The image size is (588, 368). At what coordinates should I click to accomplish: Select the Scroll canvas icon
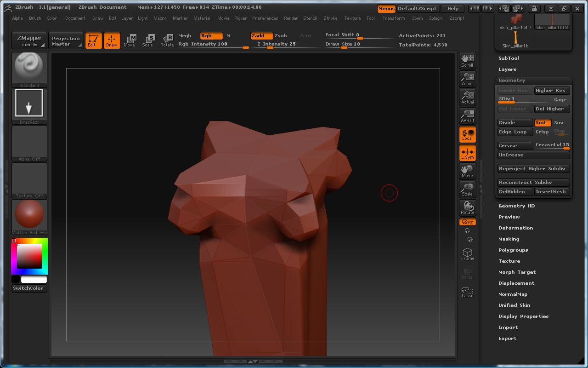tap(467, 60)
